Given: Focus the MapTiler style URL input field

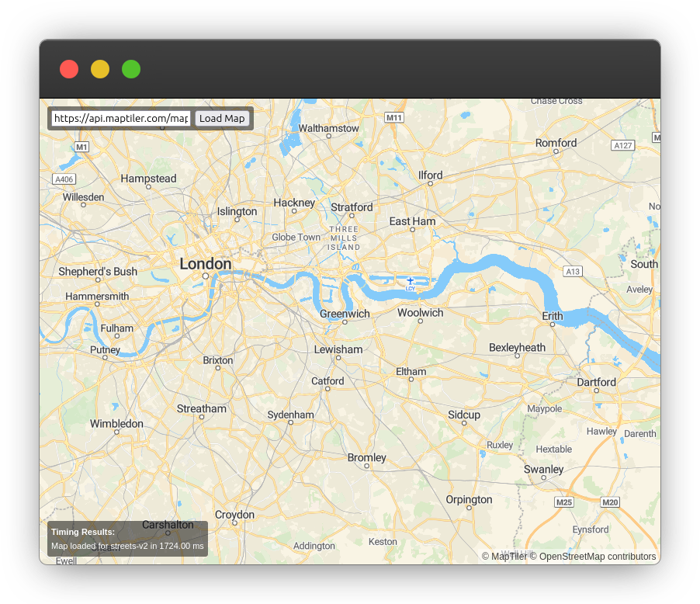Looking at the screenshot, I should coord(121,118).
